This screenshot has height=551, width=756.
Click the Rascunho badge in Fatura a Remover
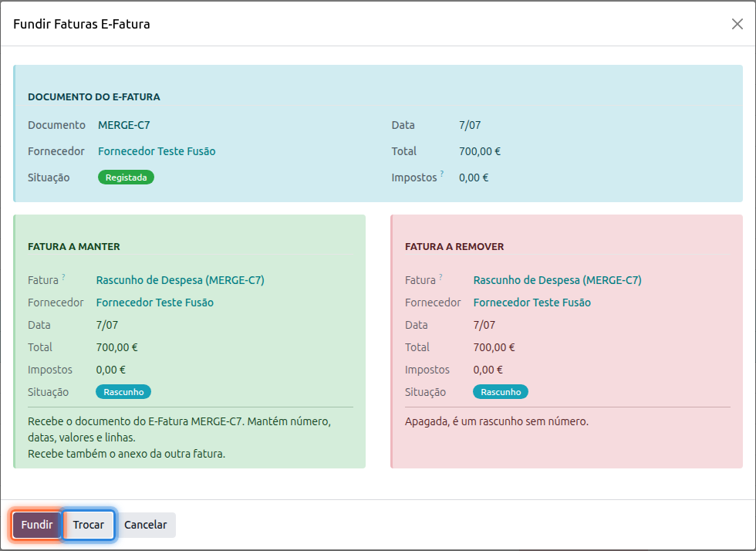pyautogui.click(x=501, y=392)
